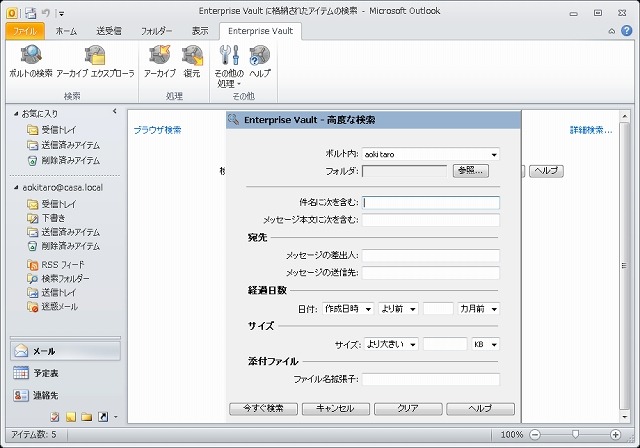Image resolution: width=640 pixels, height=448 pixels.
Task: Switch to the フォルダー tab
Action: click(x=156, y=31)
